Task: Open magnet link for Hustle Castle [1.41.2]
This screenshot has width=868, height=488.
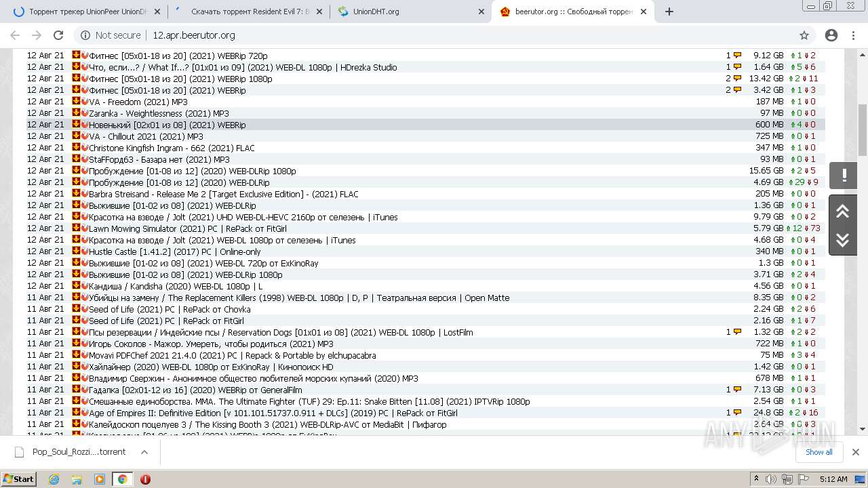Action: click(x=85, y=251)
